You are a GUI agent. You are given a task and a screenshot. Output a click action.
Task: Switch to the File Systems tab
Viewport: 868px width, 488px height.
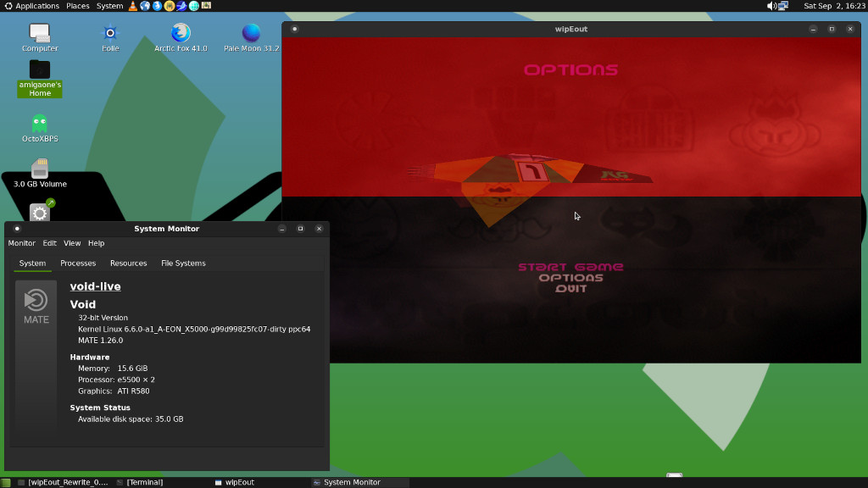(x=183, y=263)
